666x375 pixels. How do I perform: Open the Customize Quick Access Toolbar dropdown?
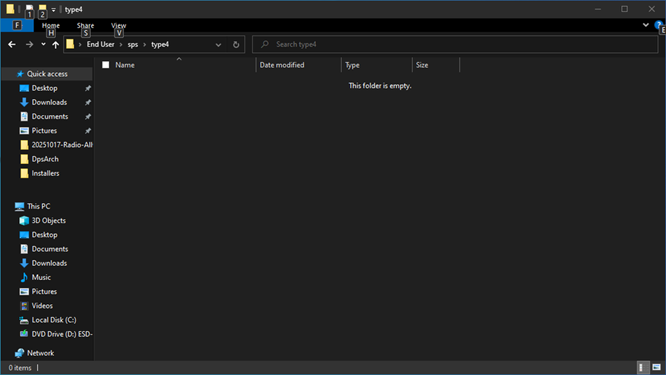click(54, 9)
